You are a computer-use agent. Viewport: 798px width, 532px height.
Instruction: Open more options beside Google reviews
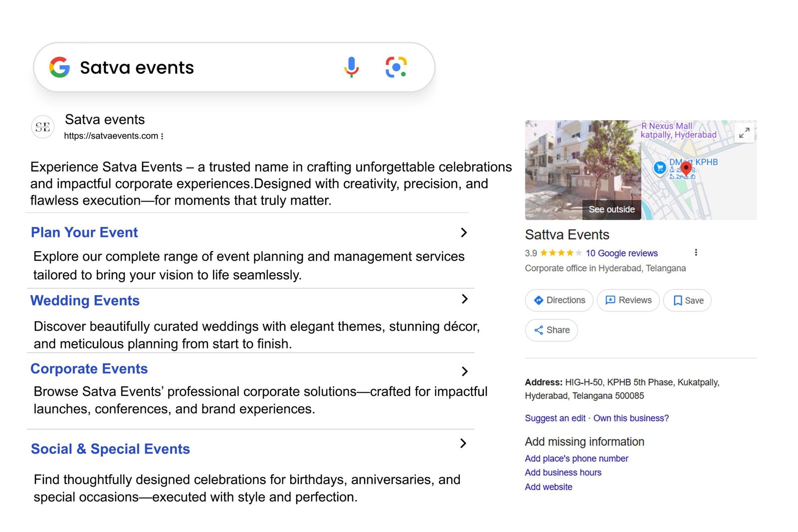[696, 253]
